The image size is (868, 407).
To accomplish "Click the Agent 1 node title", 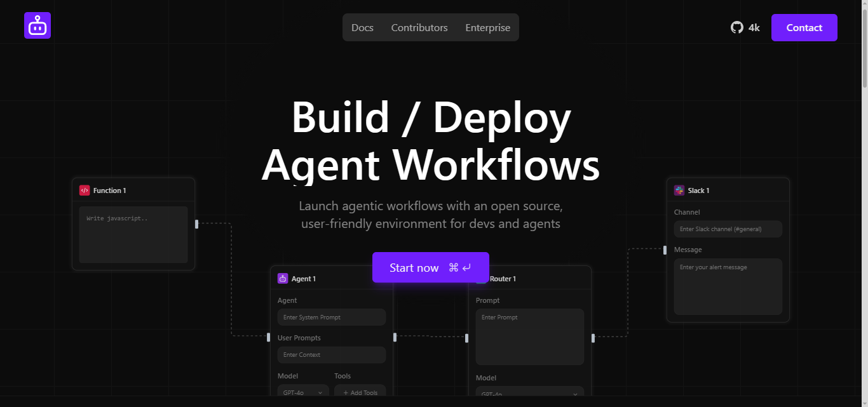I will point(304,279).
